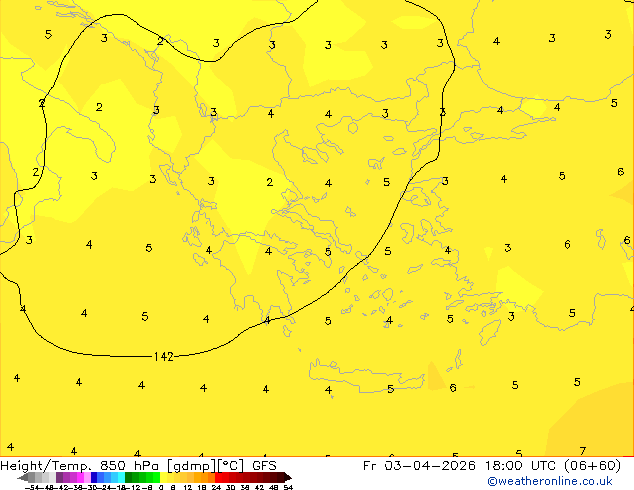
Task: Click the [gdmp] unit label
Action: 191,466
